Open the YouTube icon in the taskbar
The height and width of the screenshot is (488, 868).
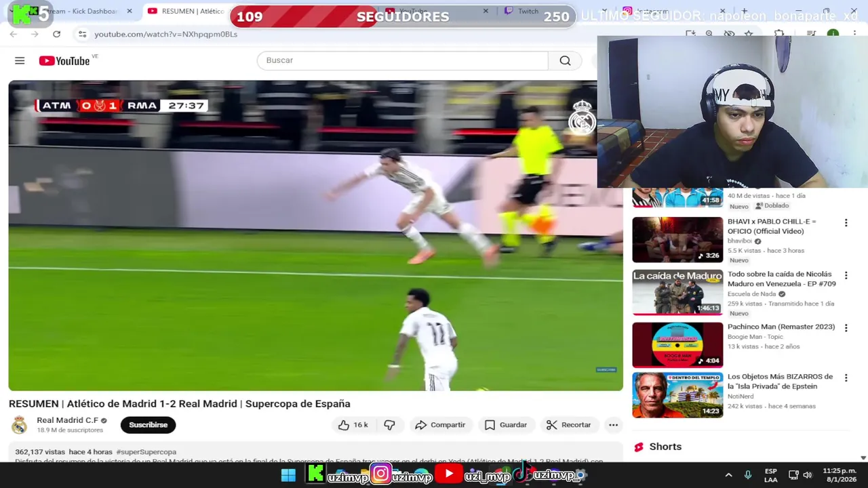pos(448,474)
